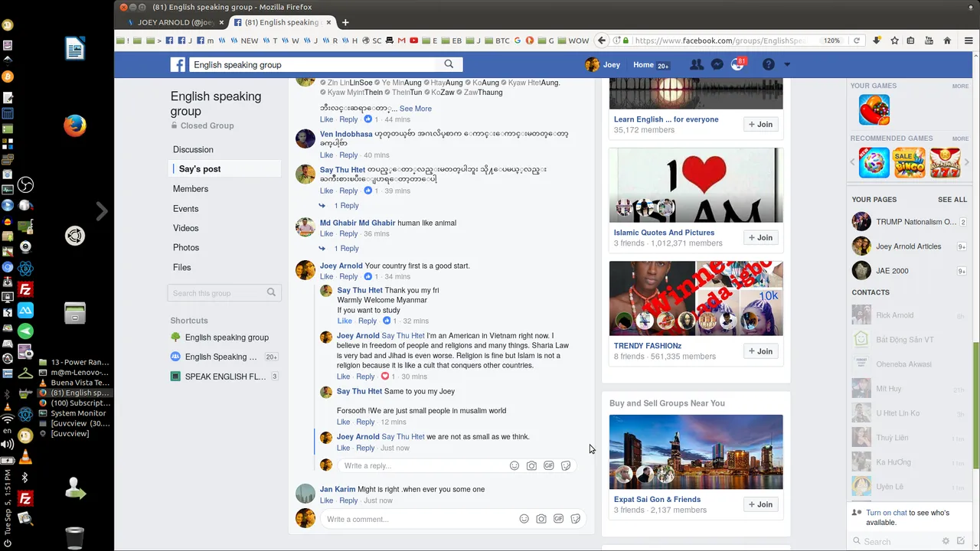Join Islamic Quotes And Pictures group

(761, 238)
